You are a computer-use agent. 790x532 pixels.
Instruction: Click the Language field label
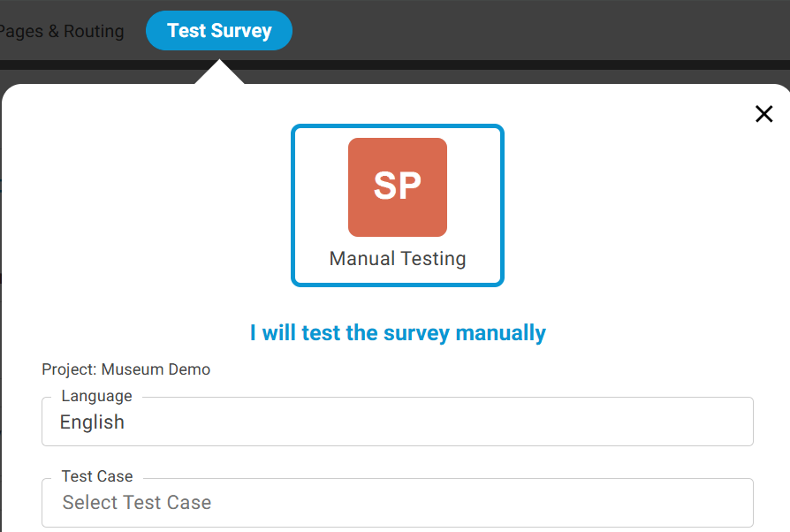pyautogui.click(x=96, y=396)
